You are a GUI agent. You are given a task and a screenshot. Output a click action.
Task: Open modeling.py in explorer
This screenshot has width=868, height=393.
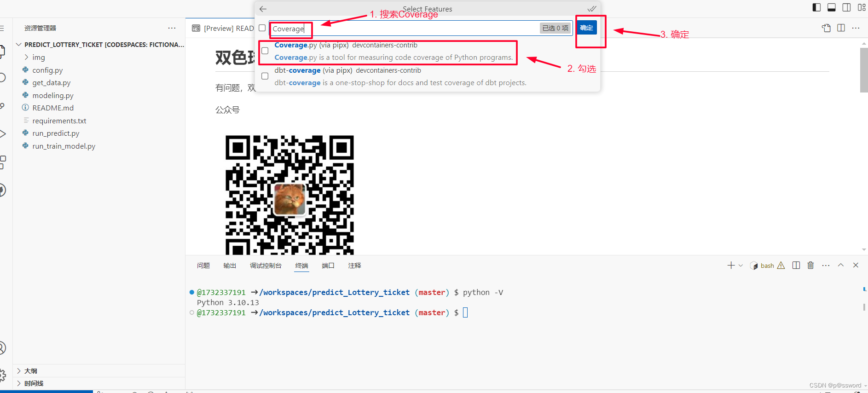(53, 95)
